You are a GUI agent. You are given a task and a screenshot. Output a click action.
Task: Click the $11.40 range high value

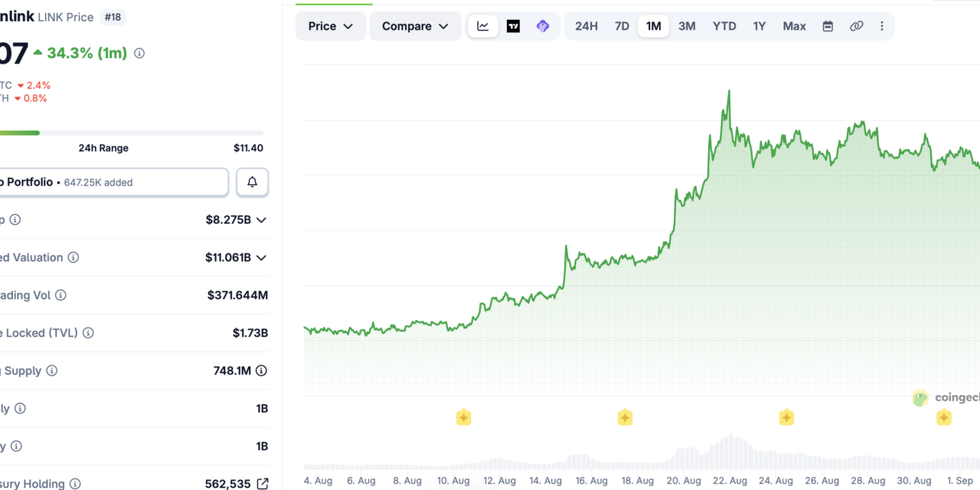click(248, 148)
